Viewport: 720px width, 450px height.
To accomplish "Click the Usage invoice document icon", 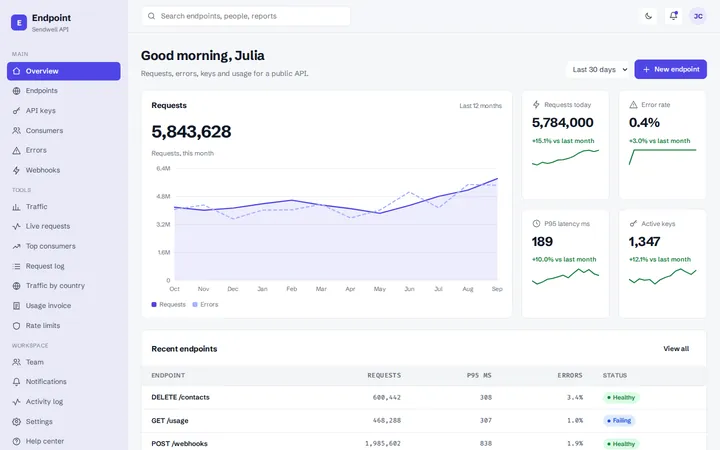I will tap(17, 306).
